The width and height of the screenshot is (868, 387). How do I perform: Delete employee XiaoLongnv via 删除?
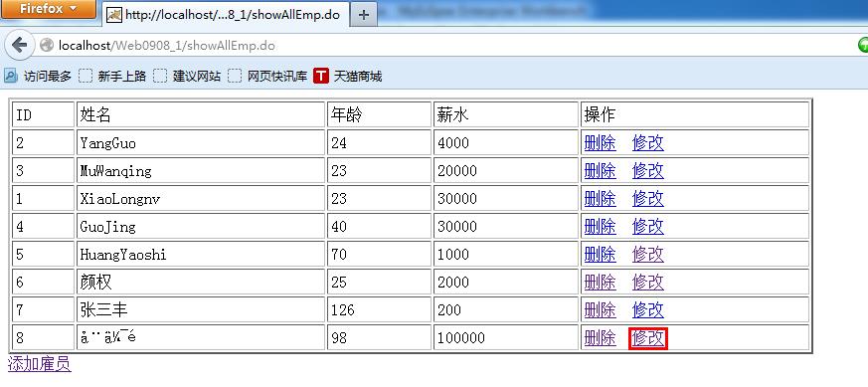pos(601,199)
